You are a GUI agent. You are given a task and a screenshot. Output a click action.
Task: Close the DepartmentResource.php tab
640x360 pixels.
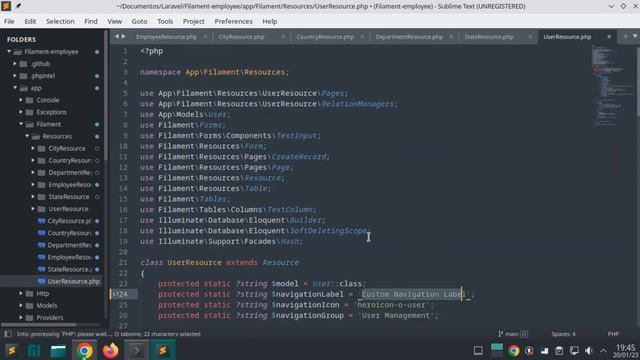click(451, 37)
